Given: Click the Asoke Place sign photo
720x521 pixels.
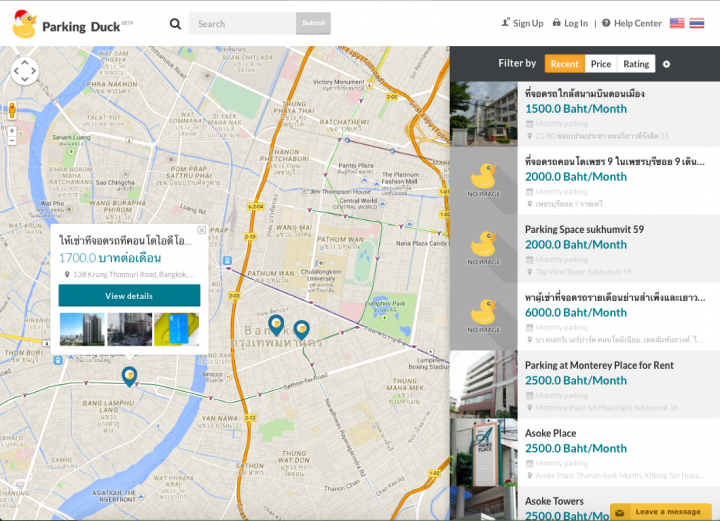Looking at the screenshot, I should pos(484,452).
